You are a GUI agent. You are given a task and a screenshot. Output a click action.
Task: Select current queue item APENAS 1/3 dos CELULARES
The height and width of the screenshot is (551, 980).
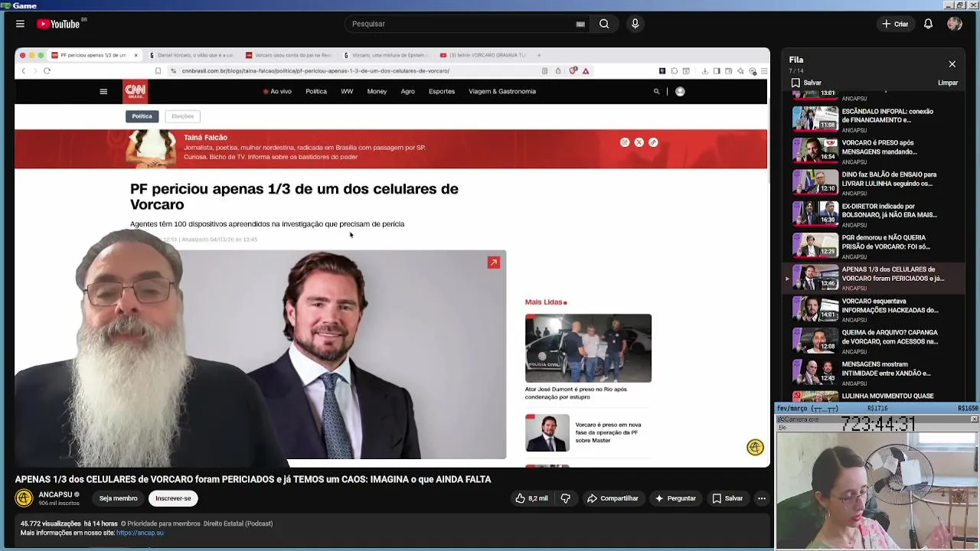873,278
